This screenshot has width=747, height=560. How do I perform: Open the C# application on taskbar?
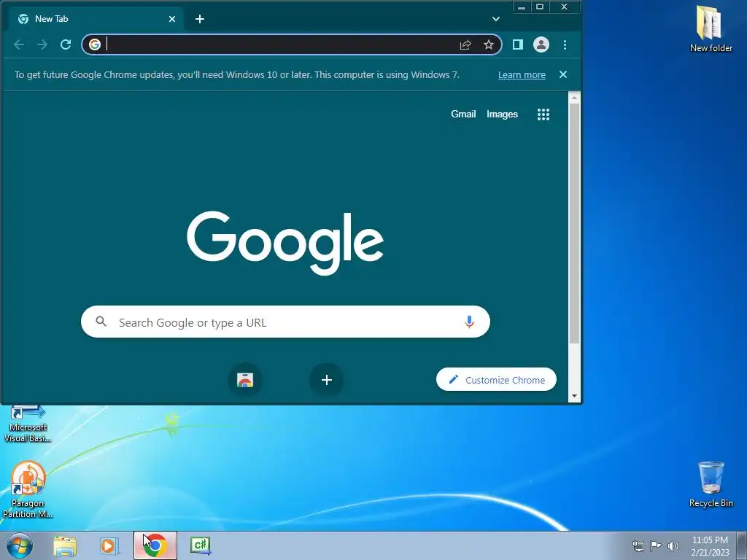[x=201, y=545]
